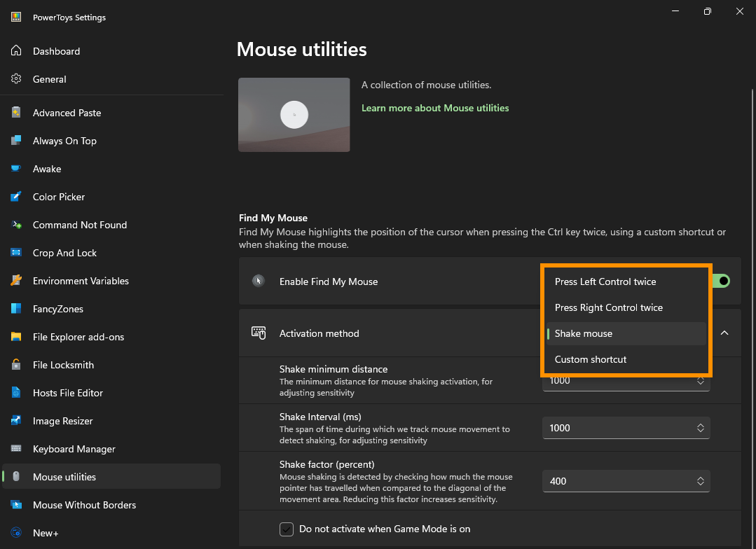Select the Shake mouse option

(x=626, y=333)
